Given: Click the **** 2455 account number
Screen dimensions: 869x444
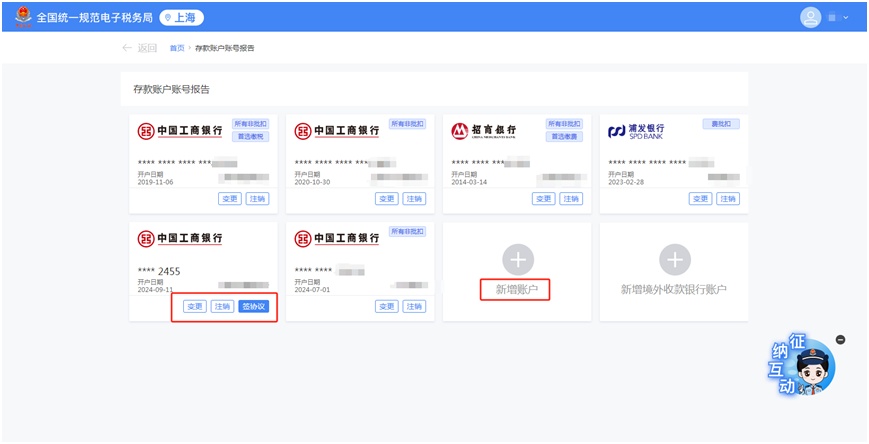Looking at the screenshot, I should pos(159,272).
